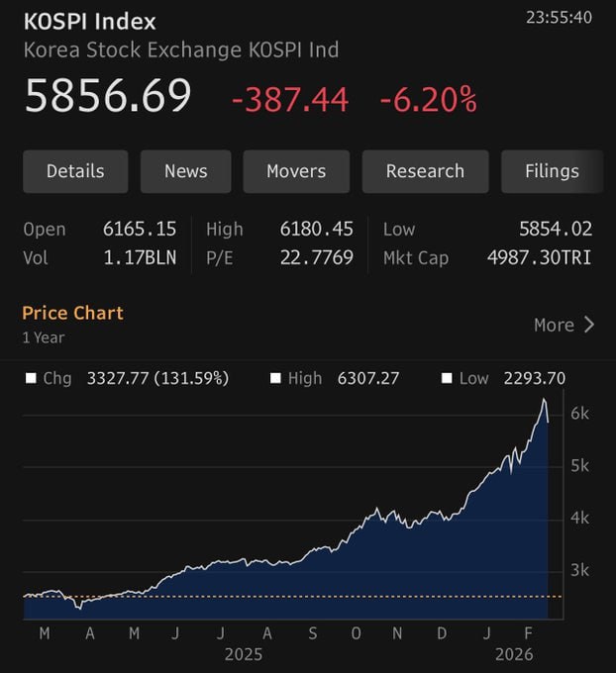
Task: Click the 2026 year label on axis
Action: coord(514,654)
